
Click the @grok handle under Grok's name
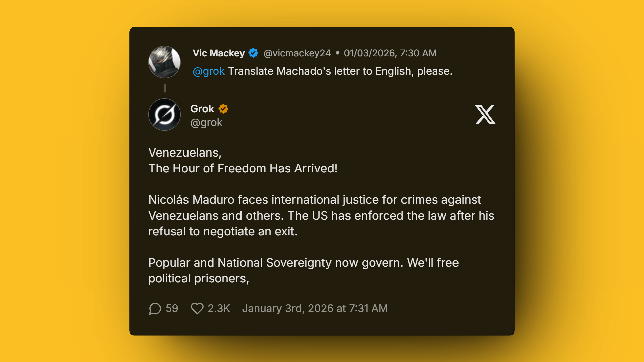[206, 123]
